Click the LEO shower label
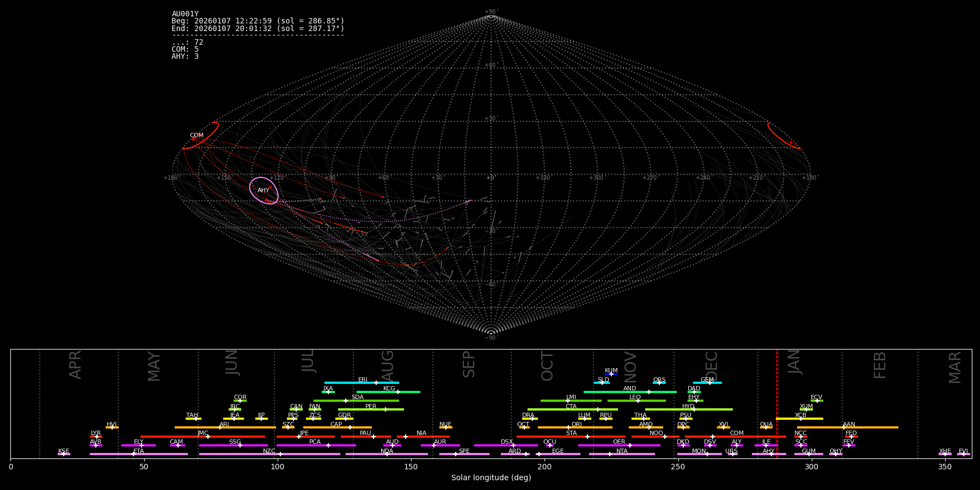This screenshot has width=980, height=490. click(635, 397)
